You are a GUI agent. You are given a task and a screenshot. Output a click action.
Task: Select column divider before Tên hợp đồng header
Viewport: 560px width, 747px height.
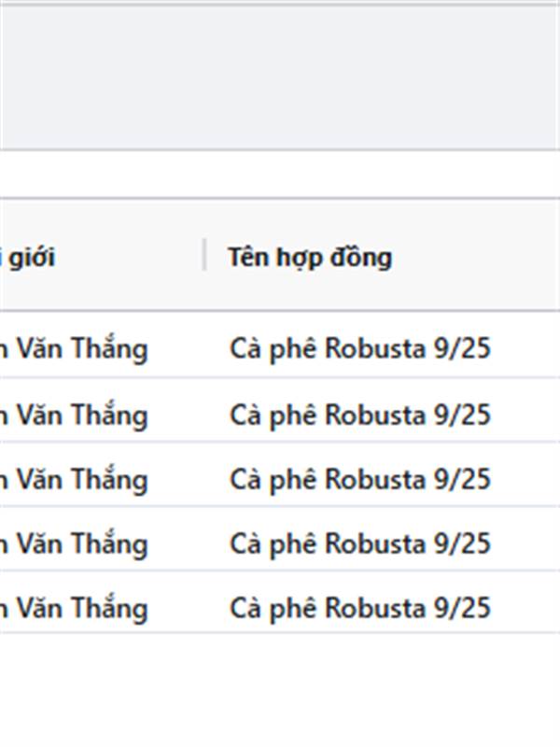click(204, 254)
